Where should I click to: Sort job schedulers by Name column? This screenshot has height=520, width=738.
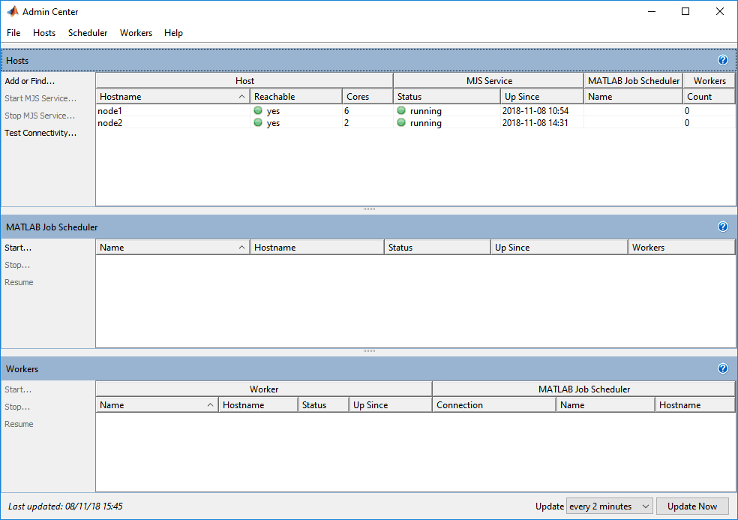[173, 248]
